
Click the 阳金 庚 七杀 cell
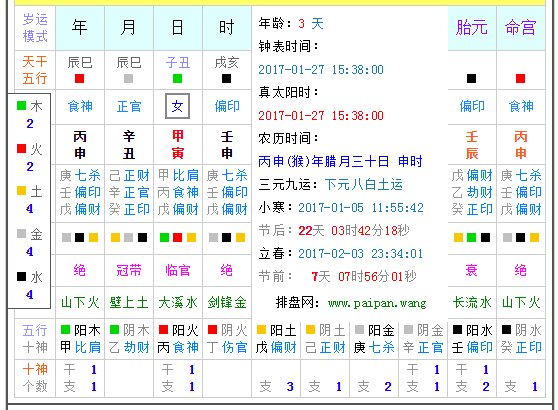click(374, 339)
